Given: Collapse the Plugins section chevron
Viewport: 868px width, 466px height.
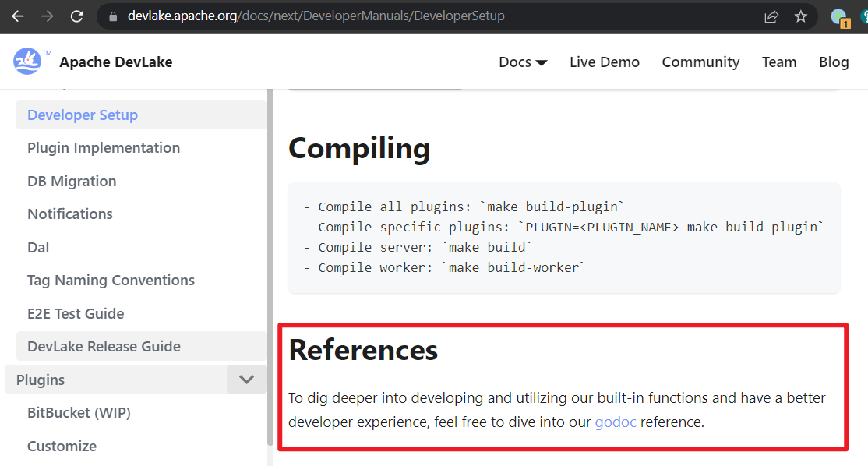Looking at the screenshot, I should click(246, 380).
